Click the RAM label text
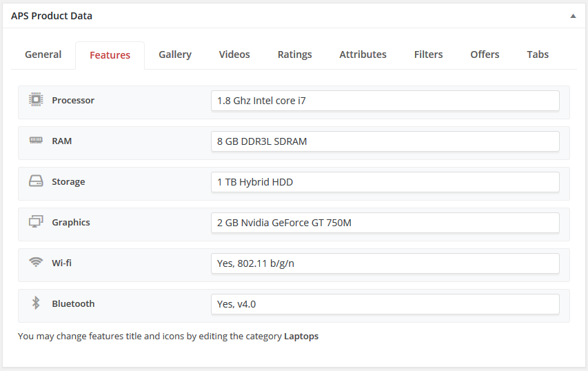 click(62, 141)
